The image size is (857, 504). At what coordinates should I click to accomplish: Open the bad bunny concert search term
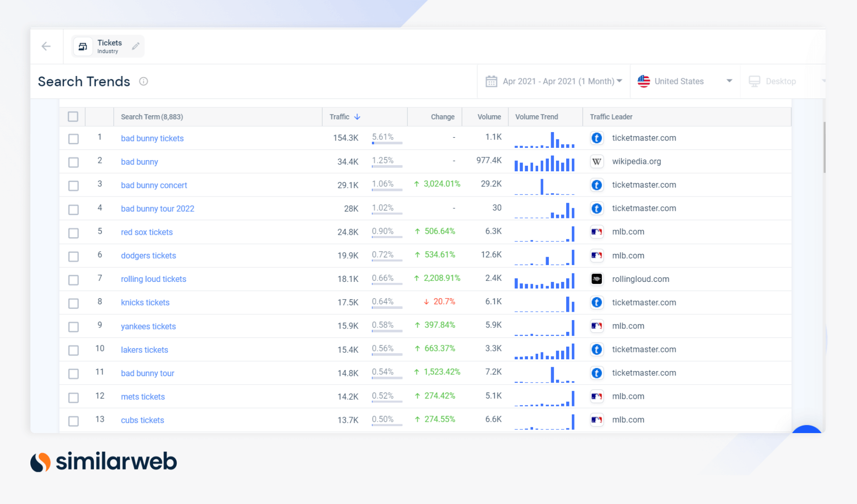pos(154,185)
